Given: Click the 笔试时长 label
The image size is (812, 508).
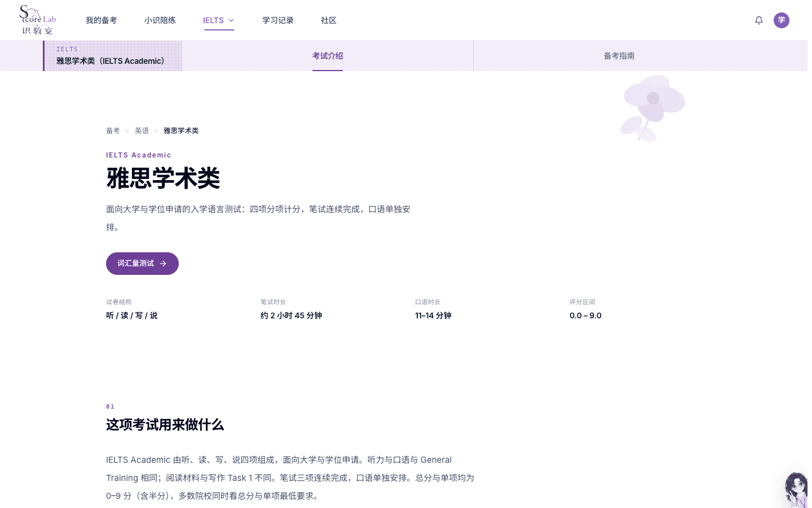Looking at the screenshot, I should click(273, 302).
